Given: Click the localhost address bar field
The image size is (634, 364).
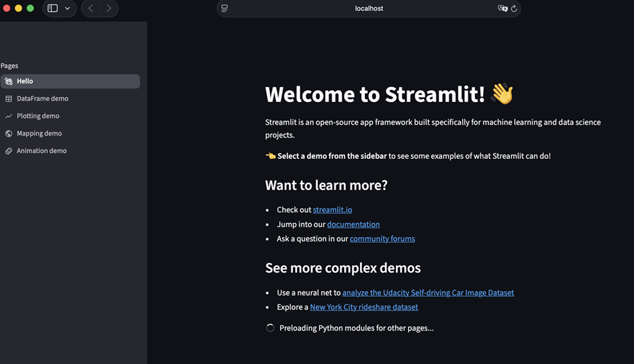Looking at the screenshot, I should [369, 8].
